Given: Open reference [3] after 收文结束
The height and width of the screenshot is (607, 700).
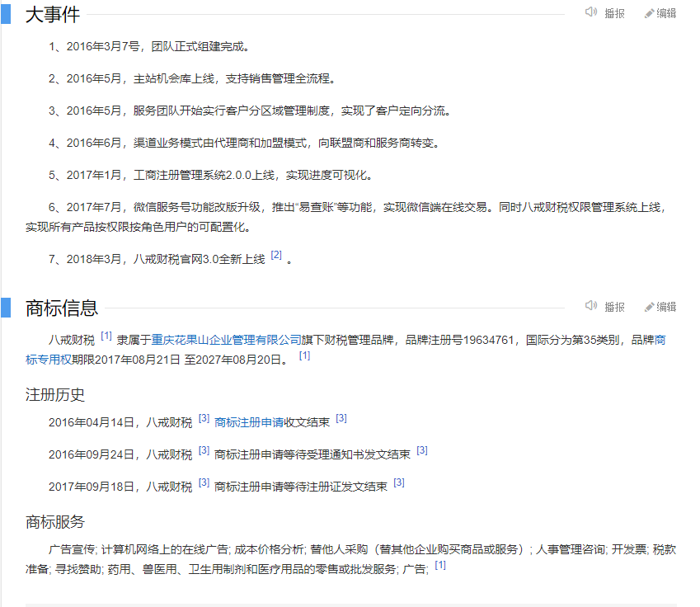Looking at the screenshot, I should point(341,418).
